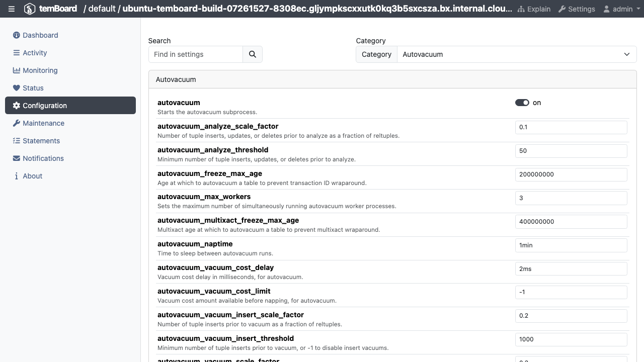Click the autovacuum_max_workers setting label
Viewport: 644px width, 362px height.
[x=204, y=197]
